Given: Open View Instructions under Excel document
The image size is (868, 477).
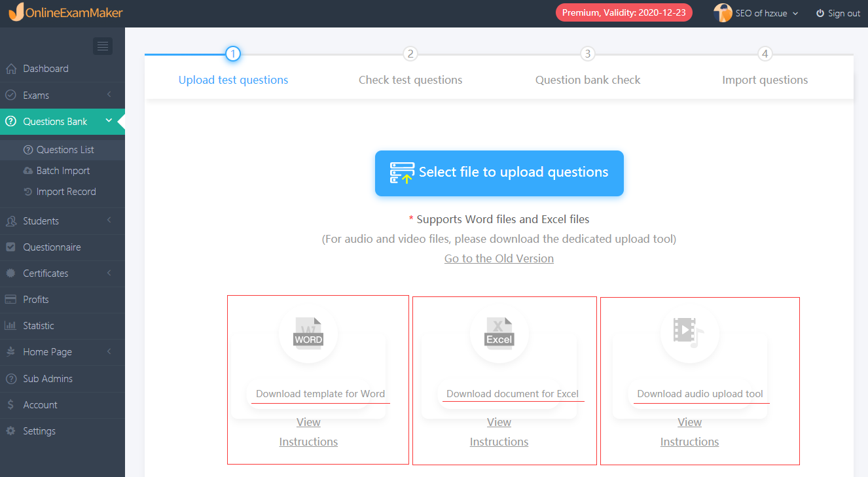Looking at the screenshot, I should [x=499, y=432].
